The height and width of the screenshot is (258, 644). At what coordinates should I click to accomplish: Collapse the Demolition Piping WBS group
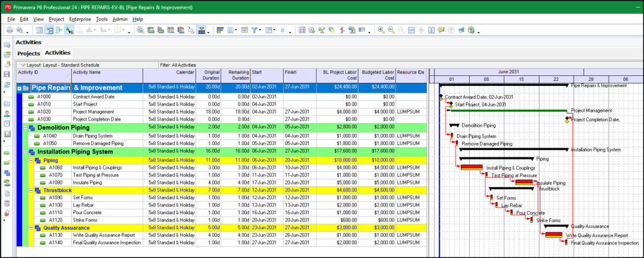pyautogui.click(x=25, y=127)
